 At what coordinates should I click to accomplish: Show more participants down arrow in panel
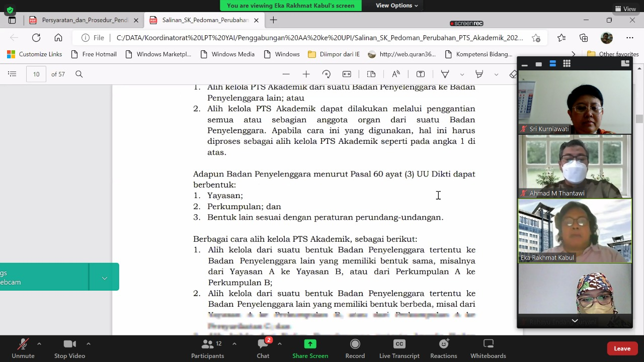tap(575, 321)
